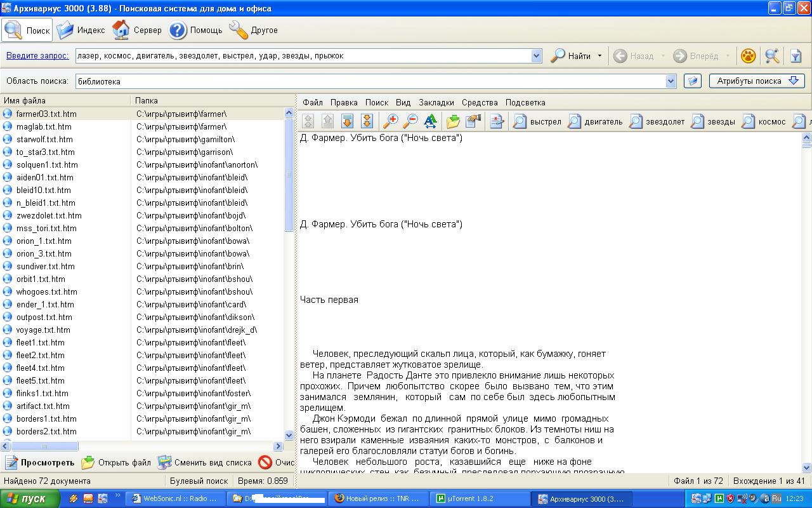The height and width of the screenshot is (508, 812).
Task: Open the Сервер (Server) section
Action: [137, 30]
